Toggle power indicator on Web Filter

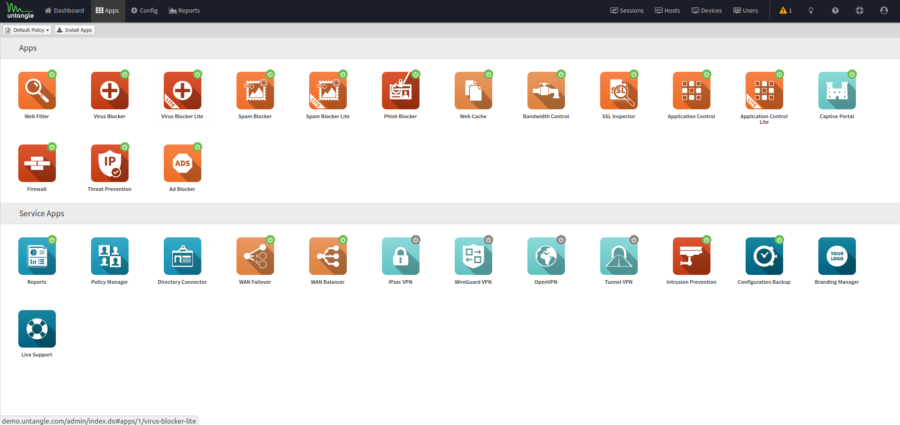pyautogui.click(x=52, y=74)
